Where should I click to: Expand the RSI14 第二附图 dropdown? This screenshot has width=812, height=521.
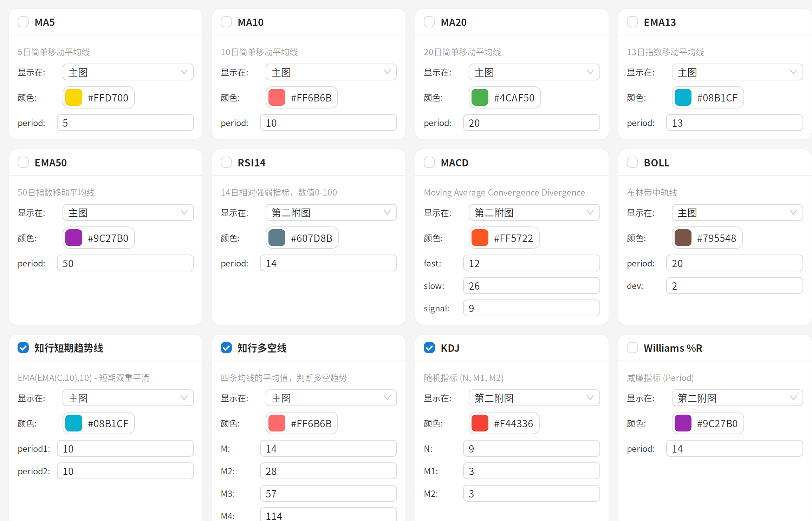[x=331, y=213]
